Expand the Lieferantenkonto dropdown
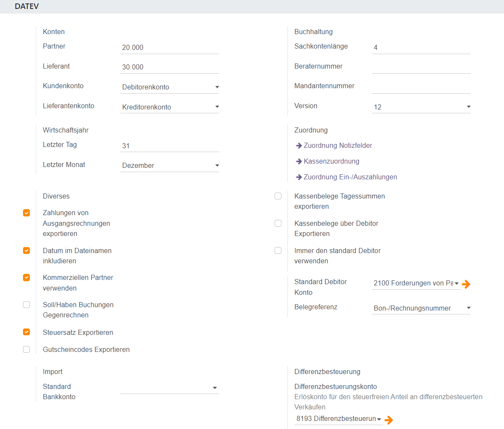The width and height of the screenshot is (504, 429). click(169, 107)
